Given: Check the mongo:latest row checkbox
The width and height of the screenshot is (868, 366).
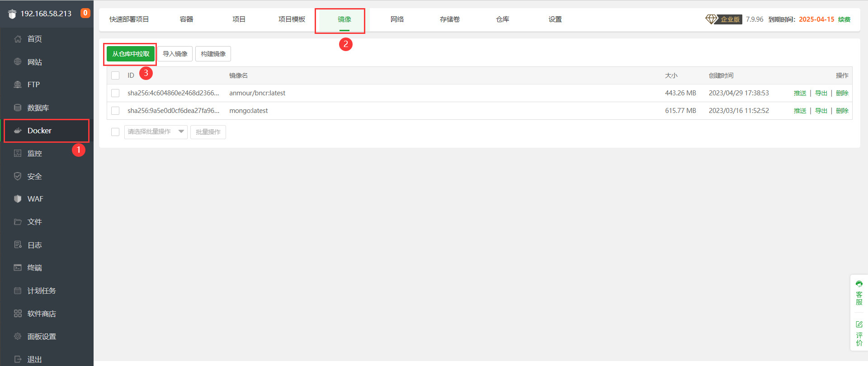Looking at the screenshot, I should coord(115,111).
